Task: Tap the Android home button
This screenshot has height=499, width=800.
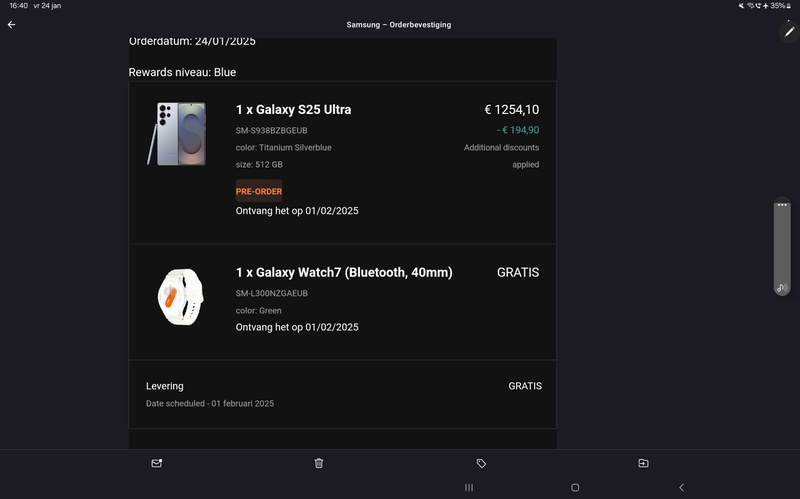Action: [575, 488]
